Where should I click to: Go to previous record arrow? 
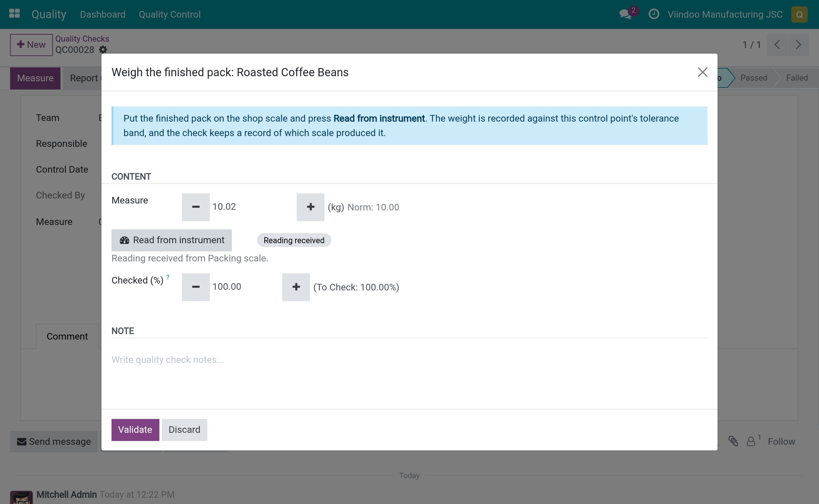point(777,45)
